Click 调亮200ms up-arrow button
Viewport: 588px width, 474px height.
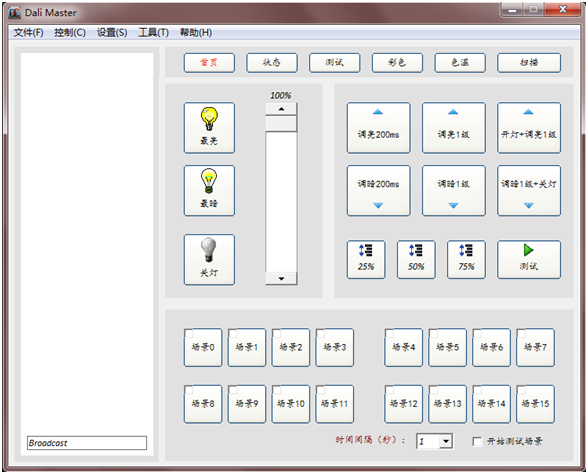[379, 128]
